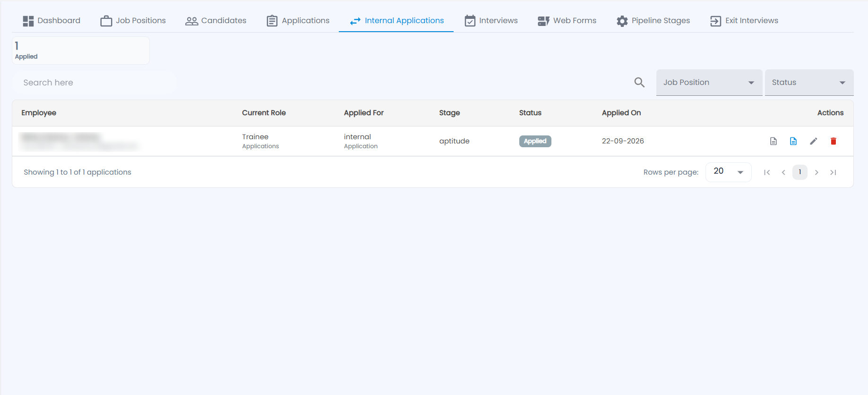Click the Stage column header

tap(449, 113)
